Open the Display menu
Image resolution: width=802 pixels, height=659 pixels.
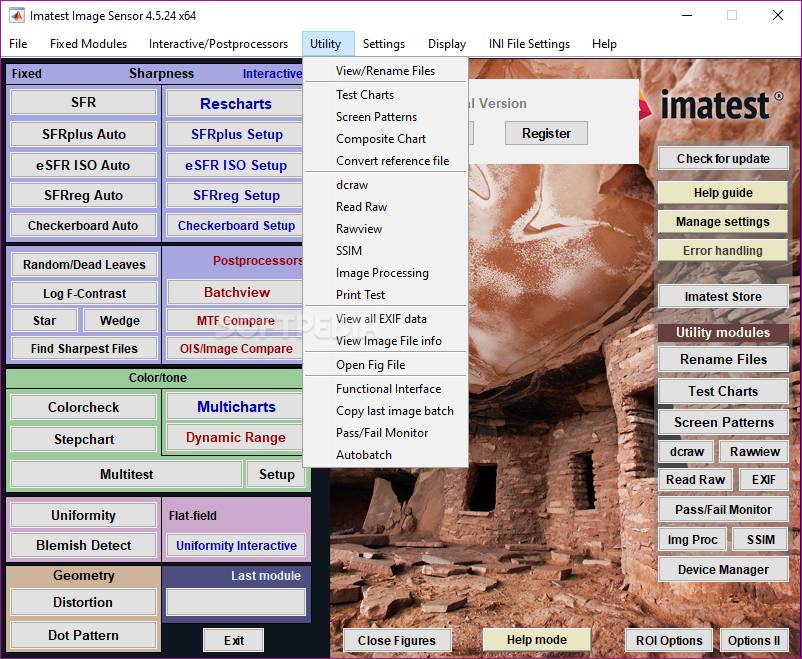(447, 44)
